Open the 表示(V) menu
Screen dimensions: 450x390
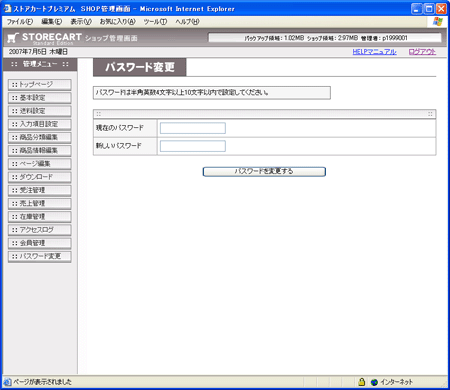81,22
